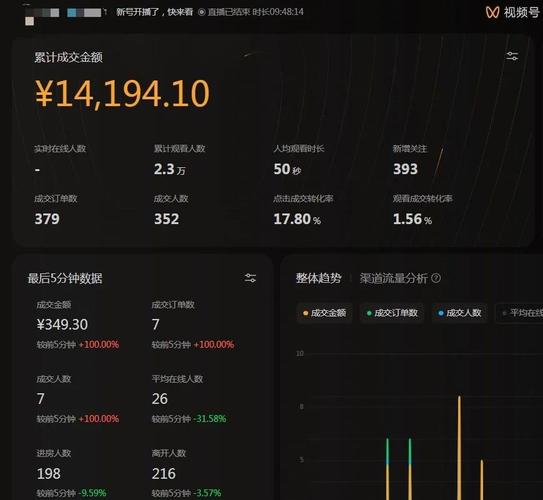The height and width of the screenshot is (500, 543).
Task: Click the 平均在线人数 value 26
Action: pos(160,399)
